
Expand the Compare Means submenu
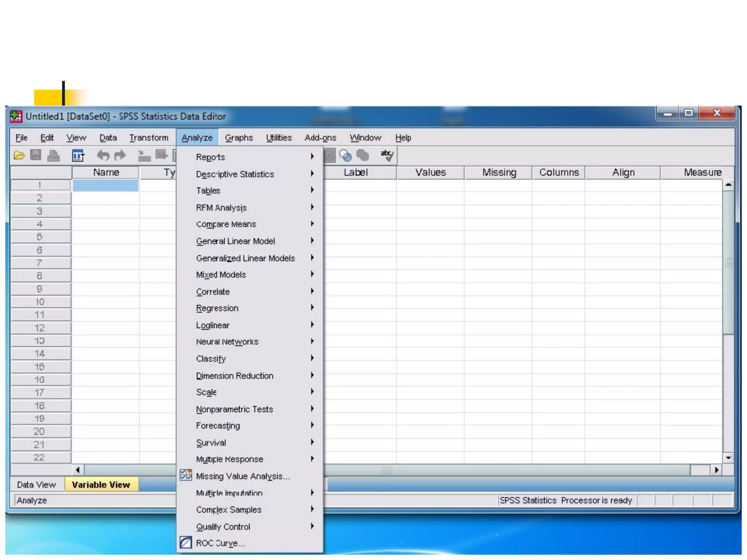click(226, 224)
